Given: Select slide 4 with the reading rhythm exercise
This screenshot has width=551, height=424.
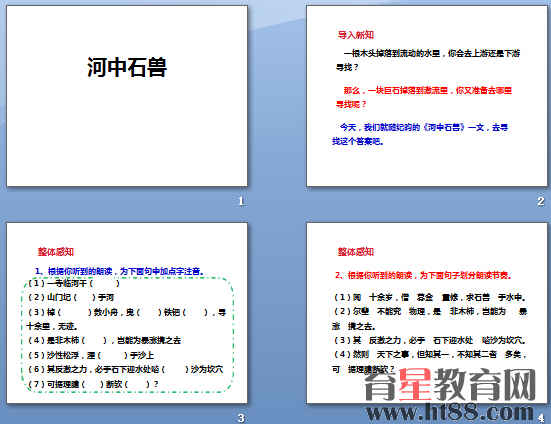Looking at the screenshot, I should click(x=427, y=313).
